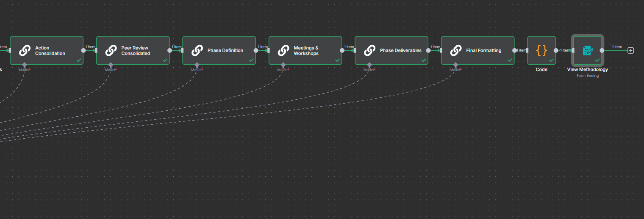
Task: Click the green checkmark on Final Formatting node
Action: (510, 60)
